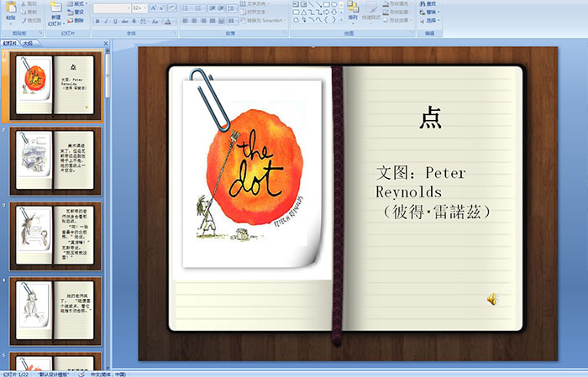Toggle Text Shadow (S) formatting

134,21
